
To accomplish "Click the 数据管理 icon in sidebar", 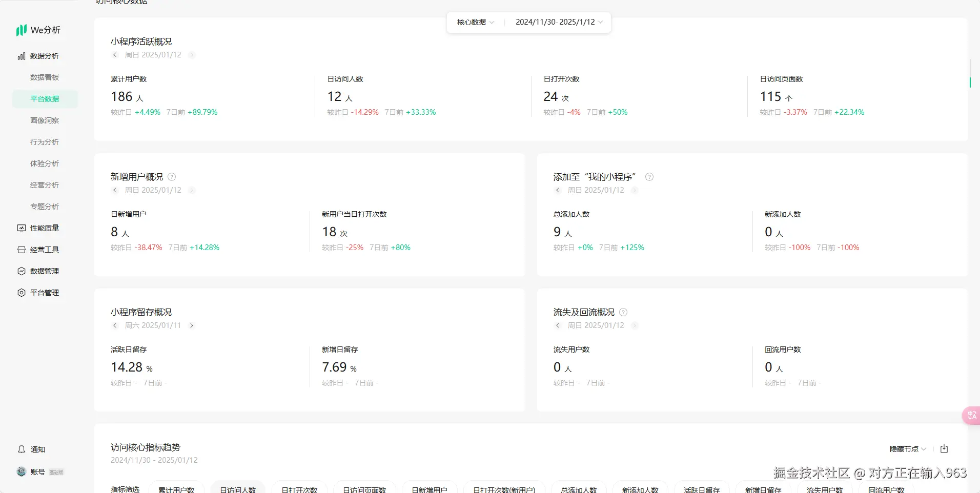I will 22,271.
